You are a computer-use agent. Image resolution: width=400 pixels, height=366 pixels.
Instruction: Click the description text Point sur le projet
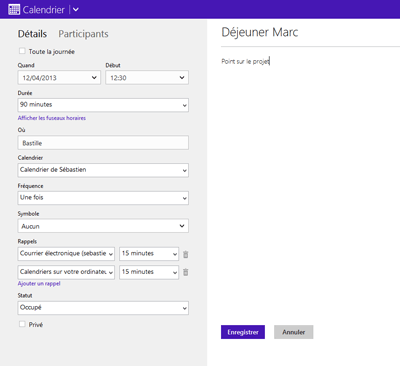coord(246,61)
